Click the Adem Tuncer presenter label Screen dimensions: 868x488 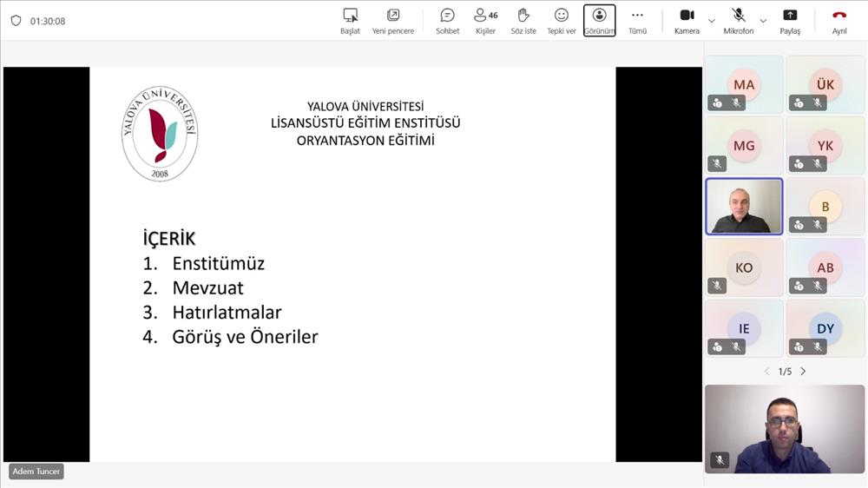tap(36, 472)
